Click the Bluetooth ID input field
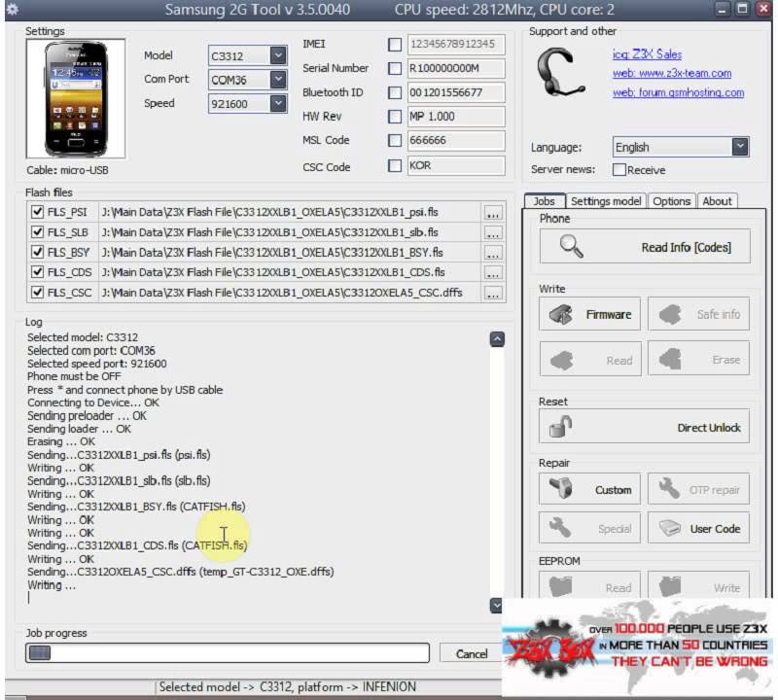This screenshot has height=700, width=778. (456, 92)
